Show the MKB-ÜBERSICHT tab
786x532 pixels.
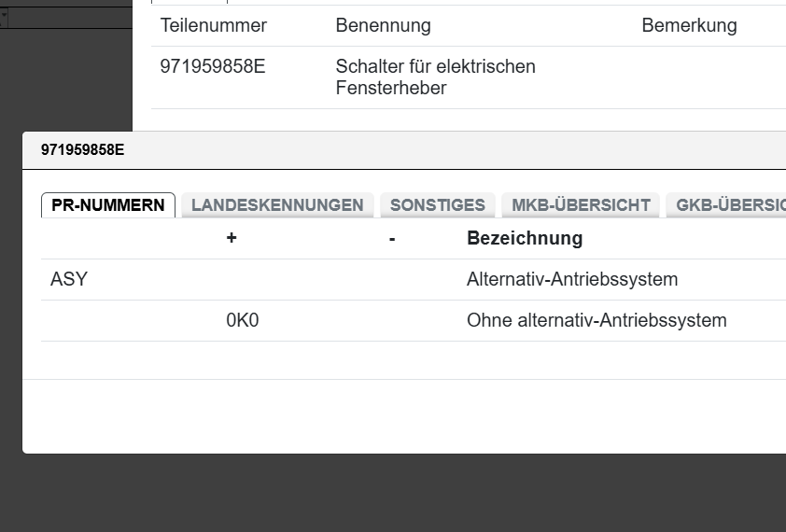click(580, 205)
